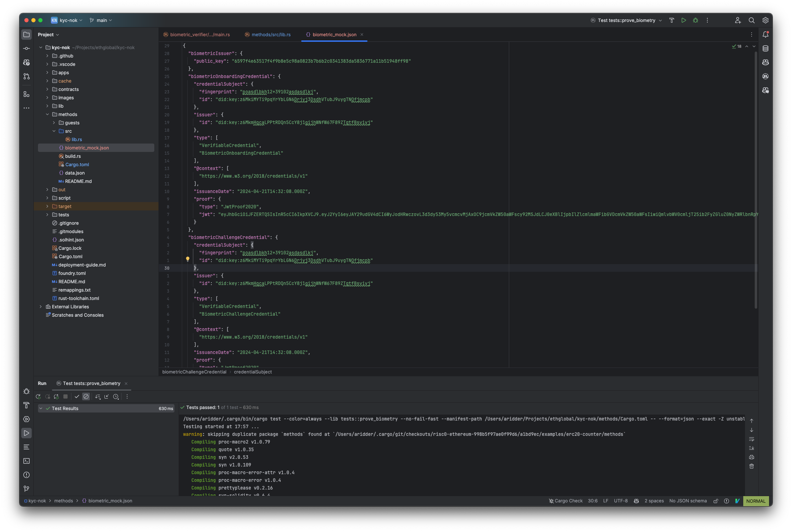Print console output icon
Viewport: 792px width, 532px height.
coord(752,457)
